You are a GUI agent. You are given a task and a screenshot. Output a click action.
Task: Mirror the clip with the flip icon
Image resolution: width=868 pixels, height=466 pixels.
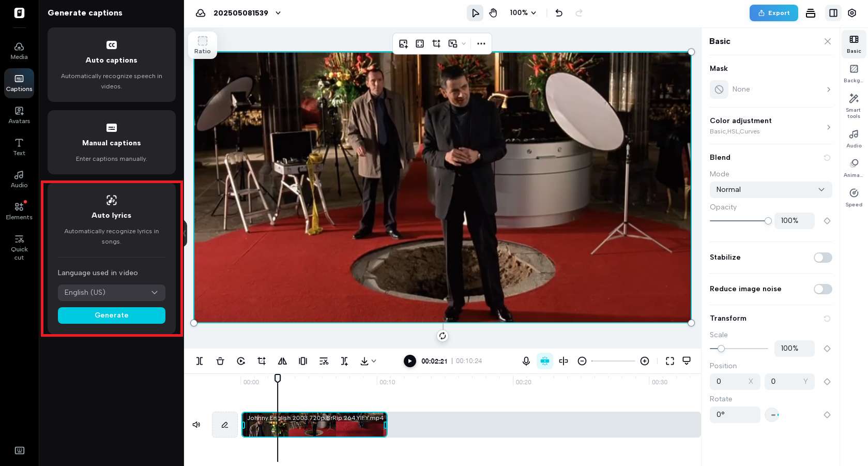(x=282, y=361)
